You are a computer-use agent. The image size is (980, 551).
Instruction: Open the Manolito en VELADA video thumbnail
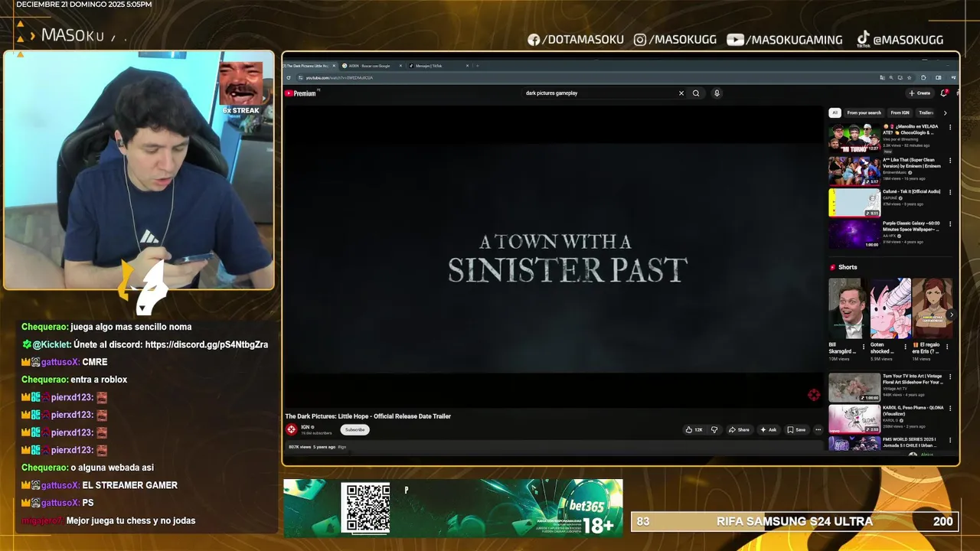854,139
